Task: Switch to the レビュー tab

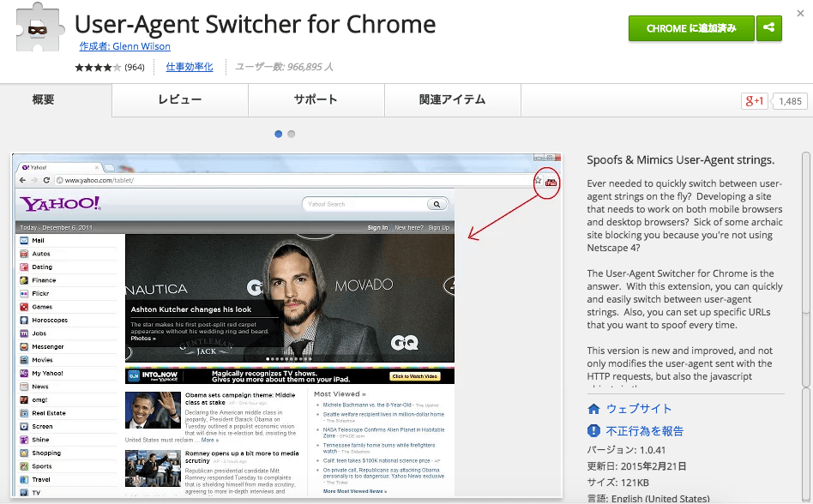Action: (x=180, y=99)
